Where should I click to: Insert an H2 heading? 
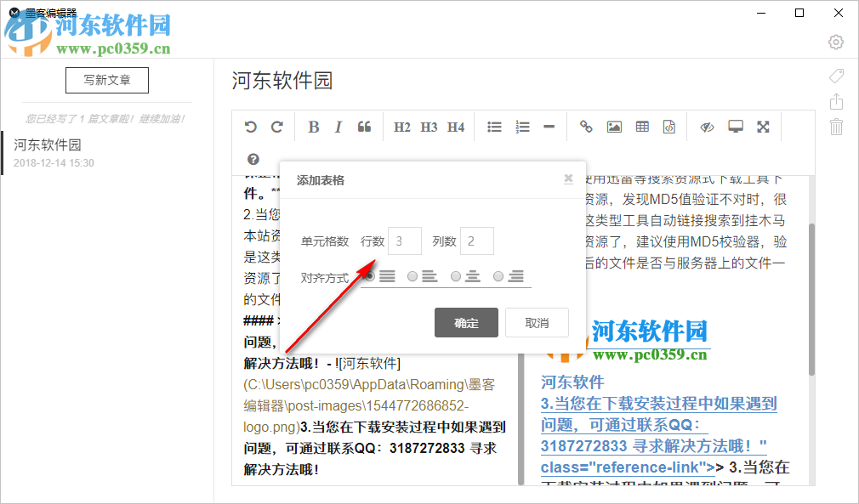401,127
